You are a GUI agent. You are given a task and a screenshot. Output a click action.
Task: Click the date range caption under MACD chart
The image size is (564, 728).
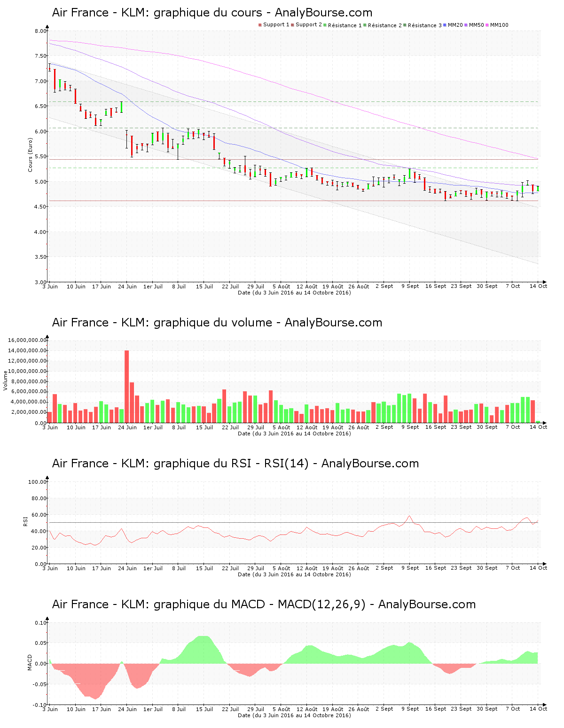pos(294,715)
